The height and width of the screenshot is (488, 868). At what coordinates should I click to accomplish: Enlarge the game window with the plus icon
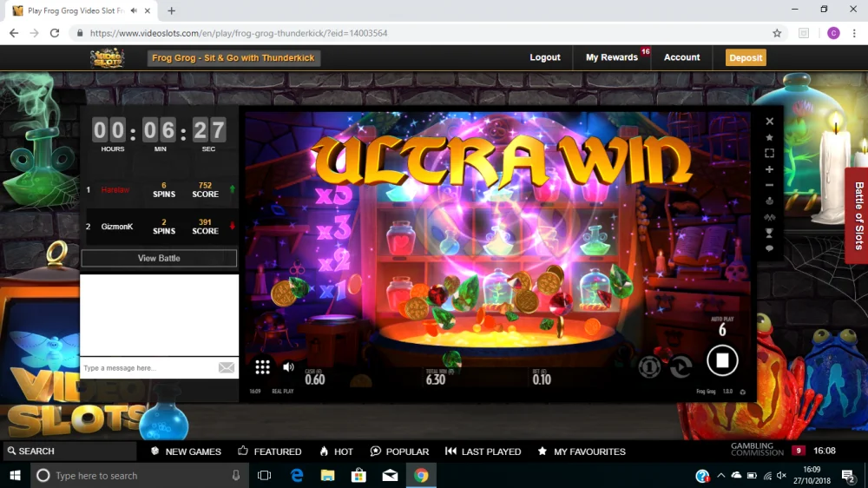tap(769, 169)
